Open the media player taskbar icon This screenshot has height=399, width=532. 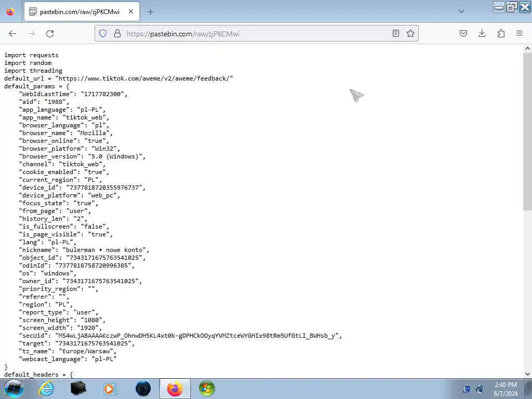(110, 389)
